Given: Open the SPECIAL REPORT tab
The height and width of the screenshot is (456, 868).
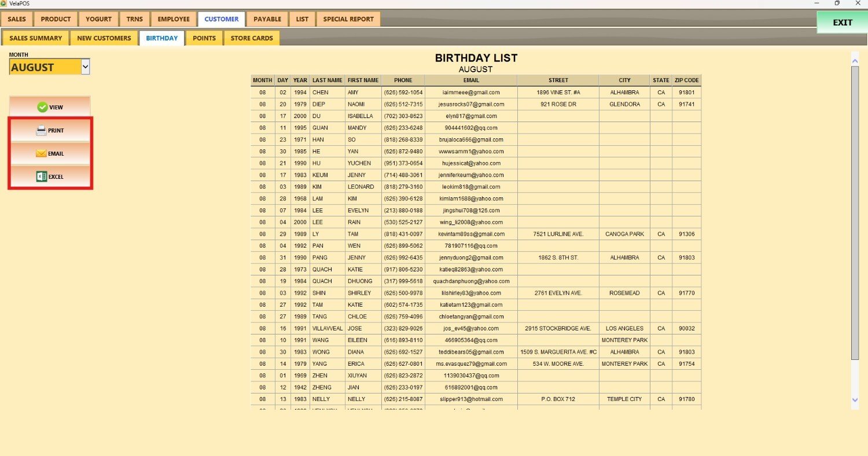Looking at the screenshot, I should 348,19.
